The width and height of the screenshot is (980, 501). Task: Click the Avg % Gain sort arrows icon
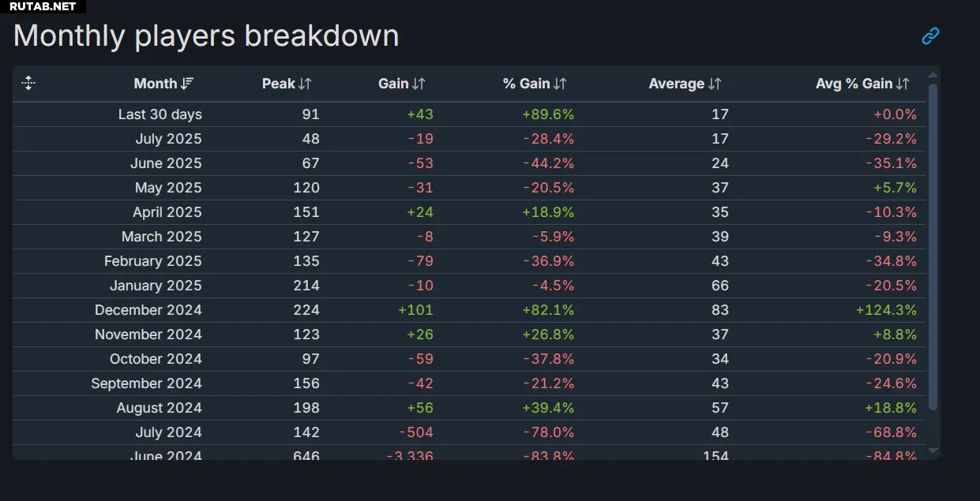pos(903,84)
